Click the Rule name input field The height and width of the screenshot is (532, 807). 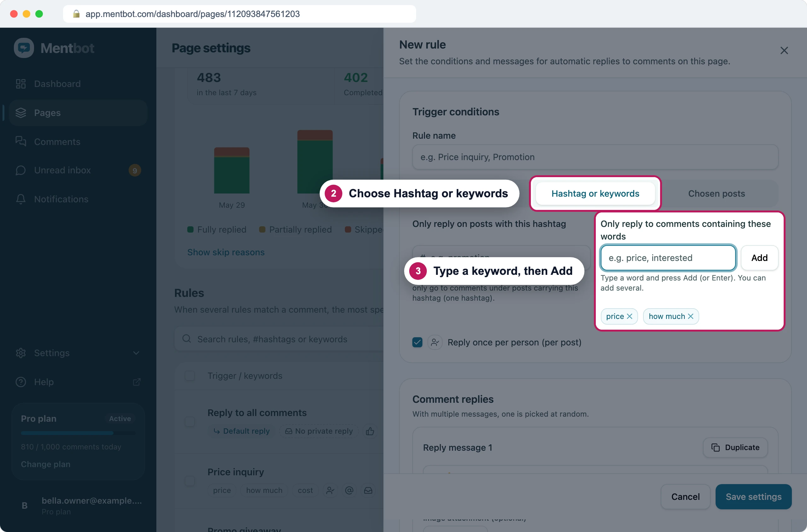point(595,157)
